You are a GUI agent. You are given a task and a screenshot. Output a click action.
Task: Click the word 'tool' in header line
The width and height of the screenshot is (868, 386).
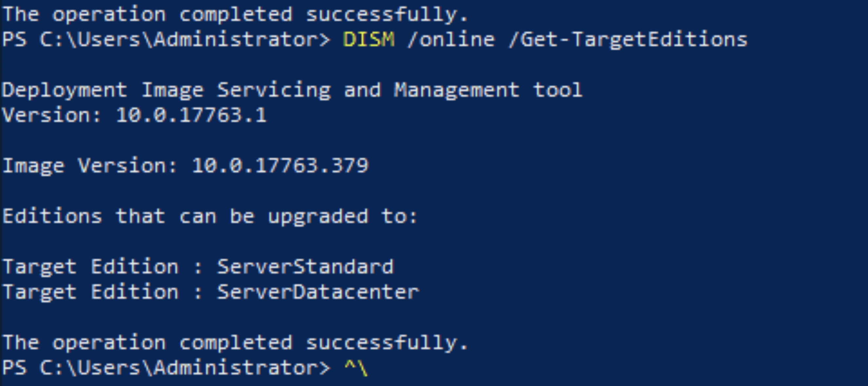558,90
